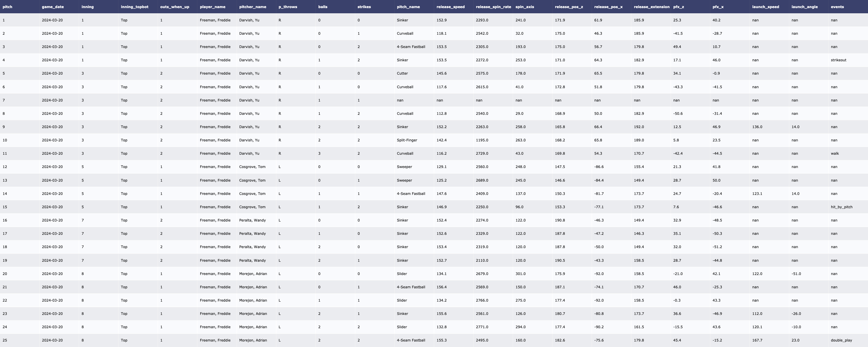Click the events column header

(x=837, y=7)
